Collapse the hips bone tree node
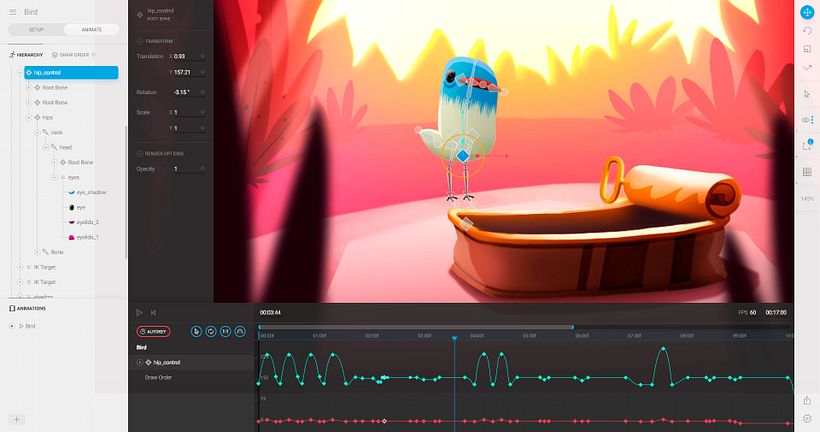The height and width of the screenshot is (432, 820). coord(29,117)
